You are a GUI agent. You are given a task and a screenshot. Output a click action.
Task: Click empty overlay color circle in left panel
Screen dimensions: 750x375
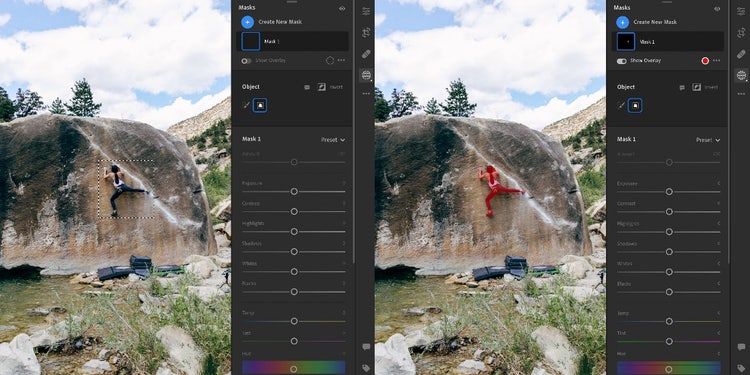point(330,61)
